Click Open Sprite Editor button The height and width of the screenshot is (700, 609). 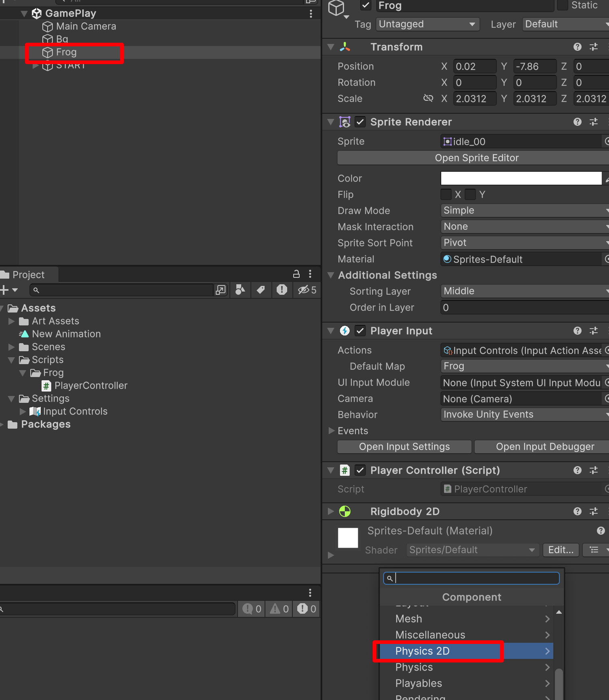[473, 158]
